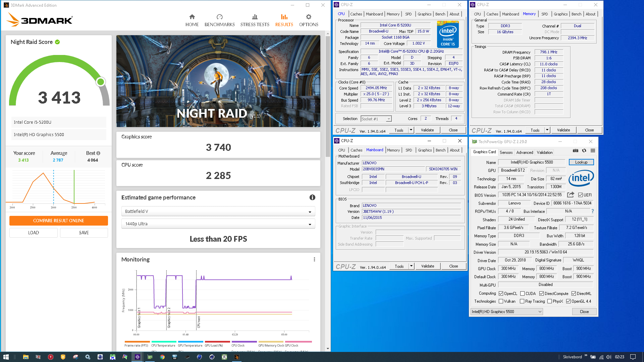Open Super PI from the taskbar
The height and width of the screenshot is (362, 644).
(224, 357)
